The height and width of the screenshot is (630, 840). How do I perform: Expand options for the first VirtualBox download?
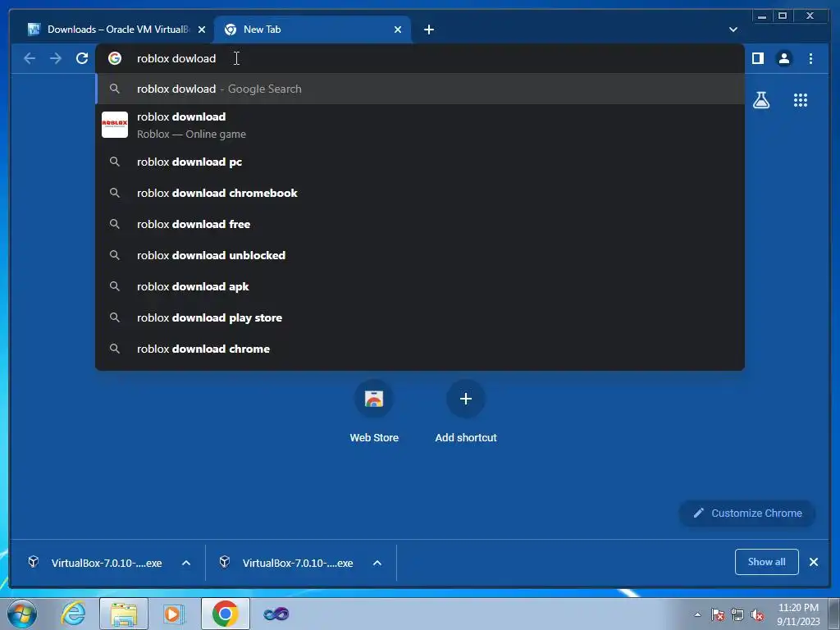[186, 563]
